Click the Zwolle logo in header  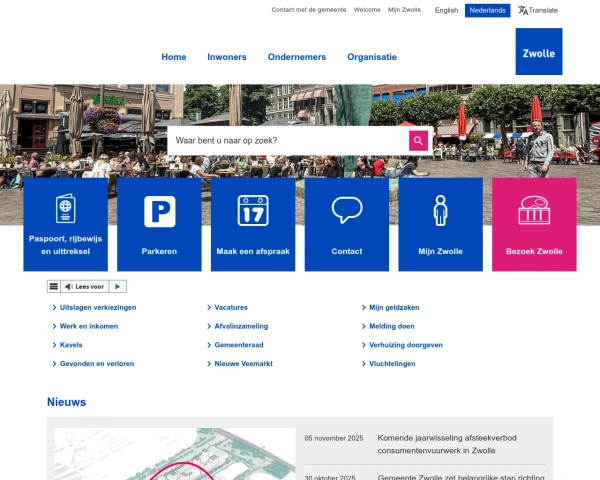538,52
